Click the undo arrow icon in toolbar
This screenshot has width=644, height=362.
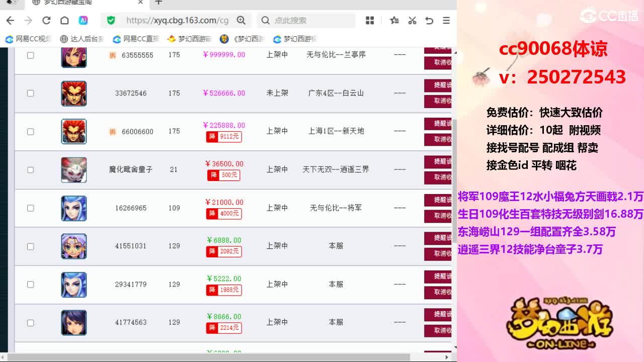(x=429, y=21)
